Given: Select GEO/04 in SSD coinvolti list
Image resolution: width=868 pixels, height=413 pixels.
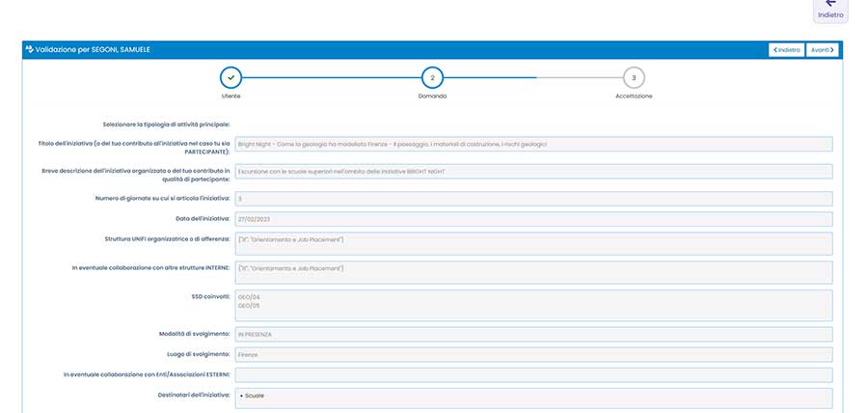Looking at the screenshot, I should (x=249, y=298).
